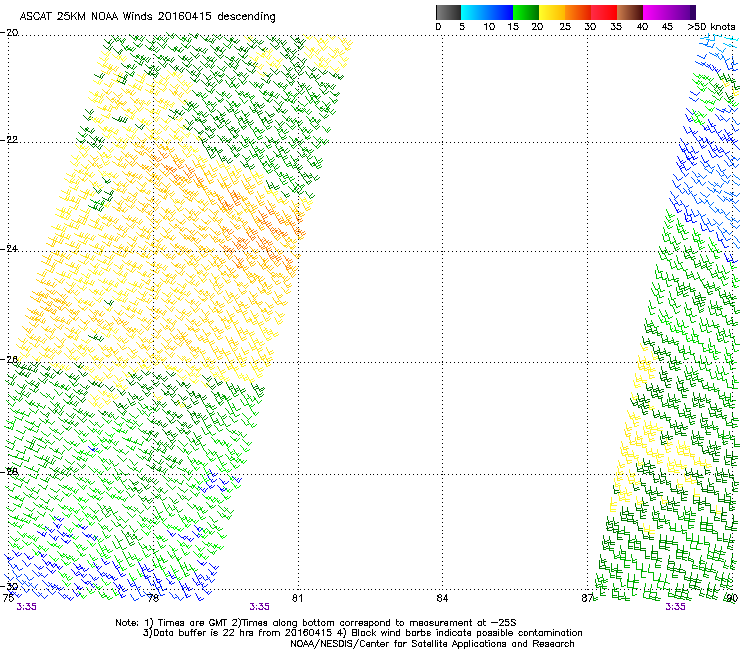Click the -20 latitude axis label

coord(9,33)
